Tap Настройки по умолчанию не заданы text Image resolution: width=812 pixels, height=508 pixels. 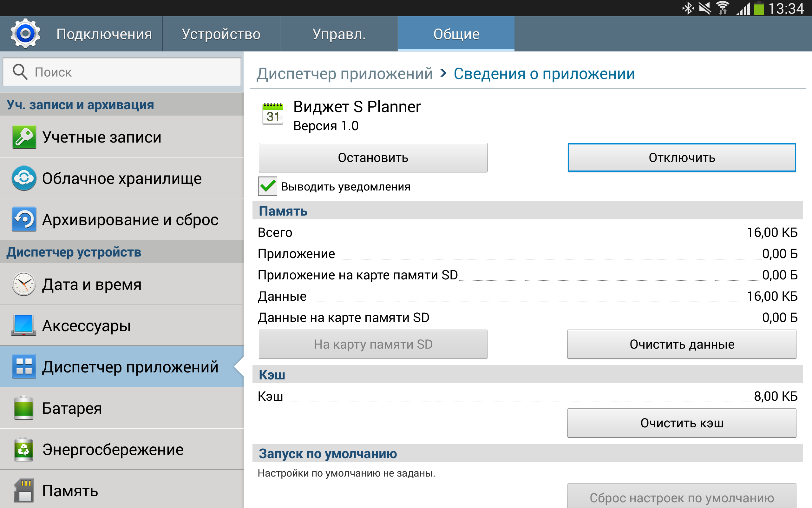tap(346, 473)
